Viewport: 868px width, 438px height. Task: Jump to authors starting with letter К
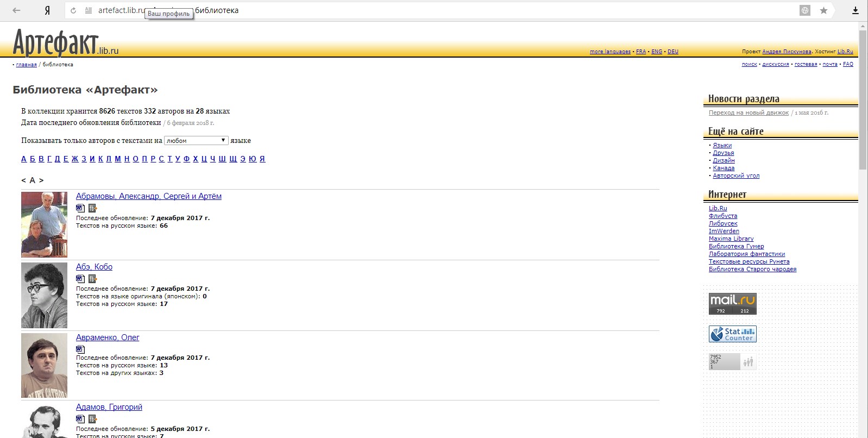click(x=100, y=159)
